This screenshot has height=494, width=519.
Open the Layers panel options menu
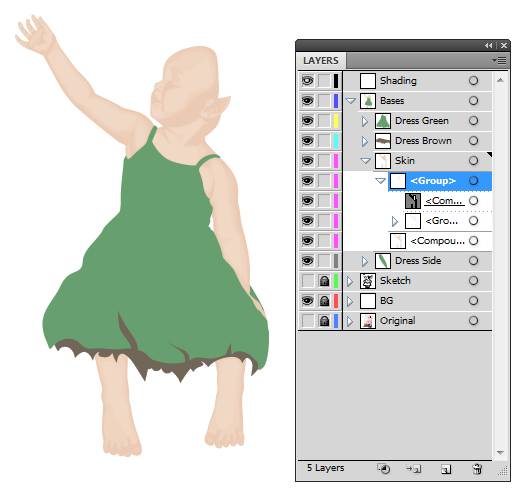tap(499, 60)
